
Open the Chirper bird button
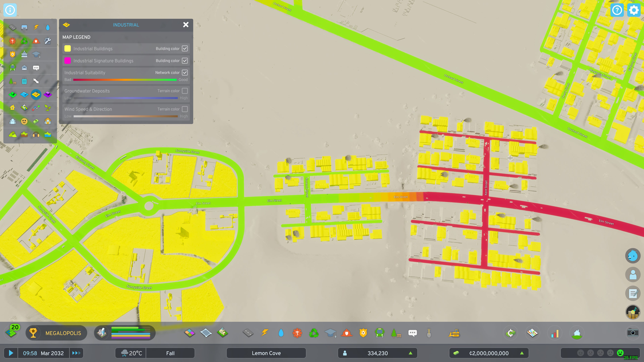[x=632, y=256]
